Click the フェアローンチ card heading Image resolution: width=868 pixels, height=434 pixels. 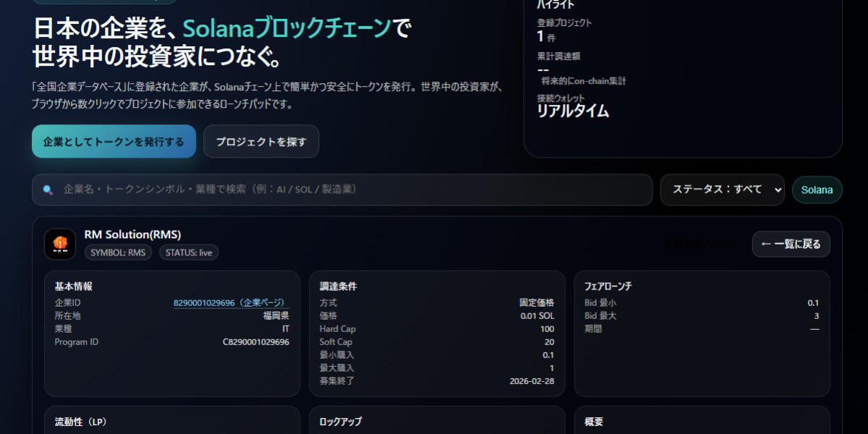pyautogui.click(x=608, y=286)
